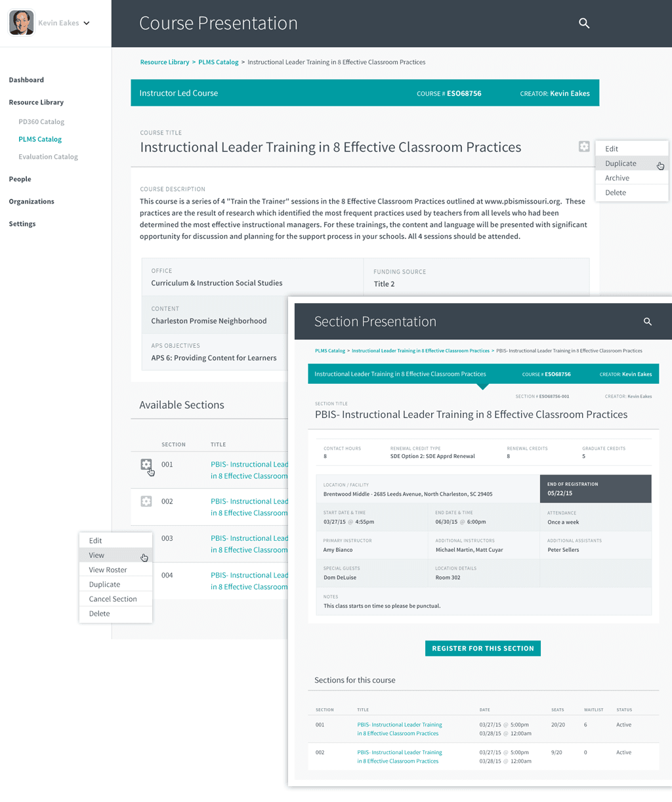Expand the Kevin Eakes account dropdown arrow
Screen dimensions: 672x802
pyautogui.click(x=87, y=23)
